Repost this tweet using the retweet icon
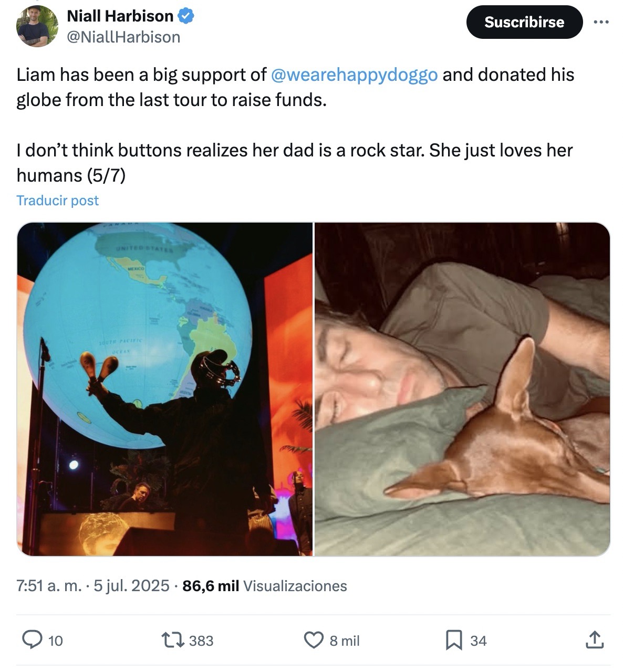The width and height of the screenshot is (623, 672). click(x=174, y=640)
